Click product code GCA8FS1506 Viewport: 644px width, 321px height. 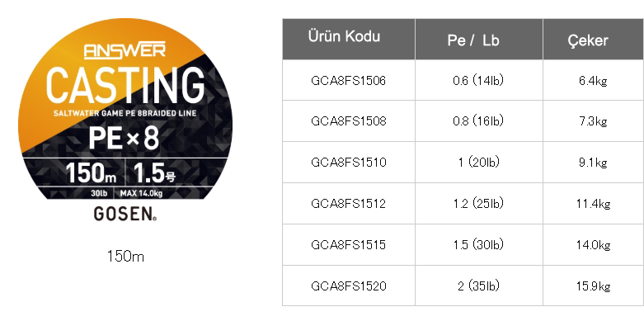click(x=348, y=81)
